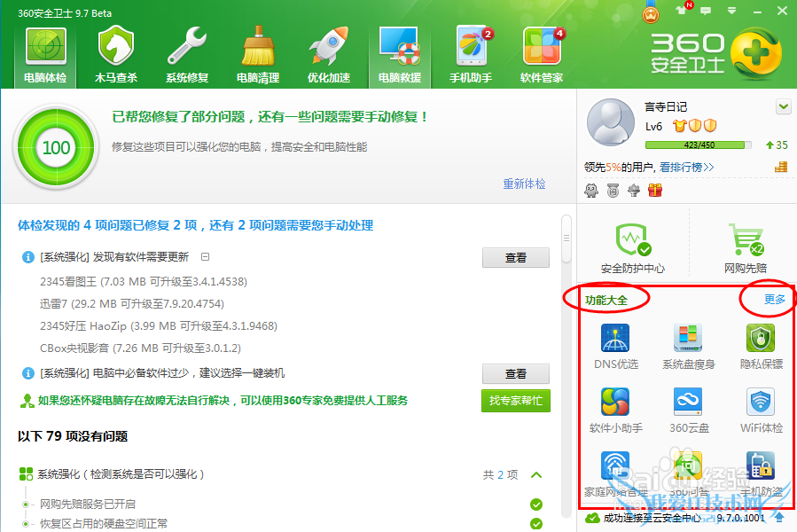Collapse the 系统强化 section chevron
The image size is (797, 532).
[536, 475]
